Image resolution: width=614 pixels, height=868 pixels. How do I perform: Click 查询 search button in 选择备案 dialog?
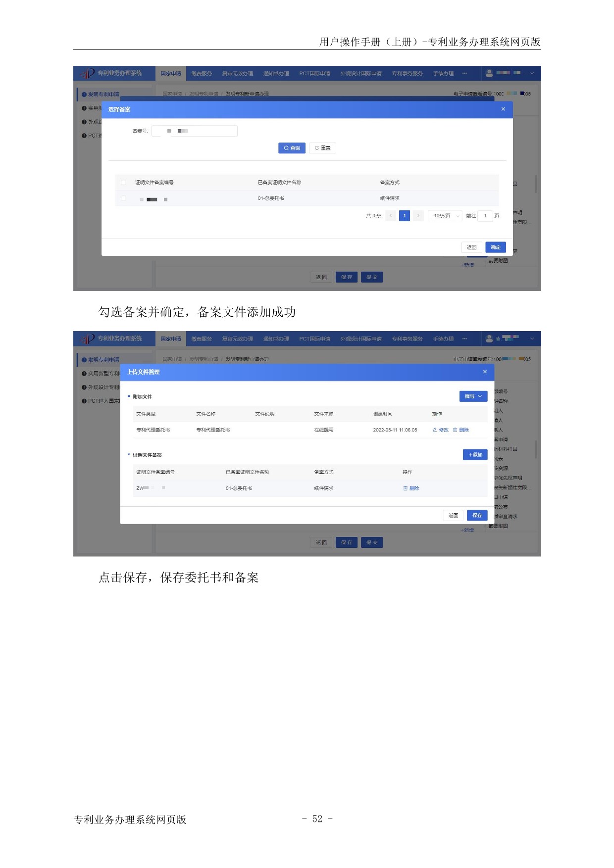coord(292,148)
